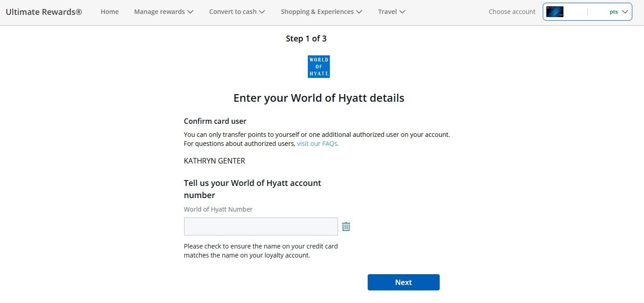Click the chevron beside Manage rewards

[x=191, y=12]
